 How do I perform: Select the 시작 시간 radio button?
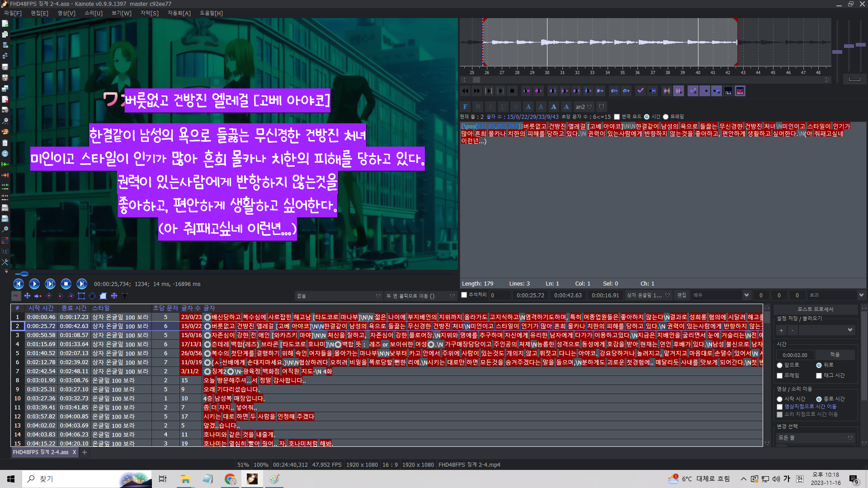point(779,399)
